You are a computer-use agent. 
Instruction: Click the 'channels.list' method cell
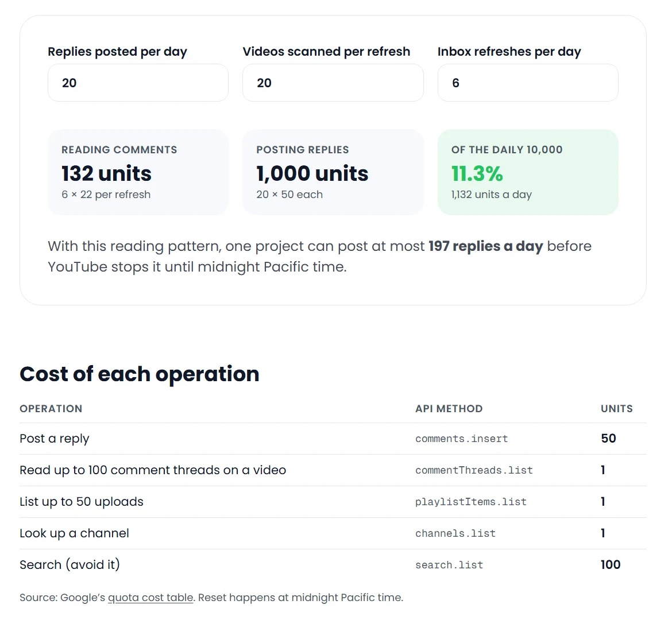click(x=455, y=533)
